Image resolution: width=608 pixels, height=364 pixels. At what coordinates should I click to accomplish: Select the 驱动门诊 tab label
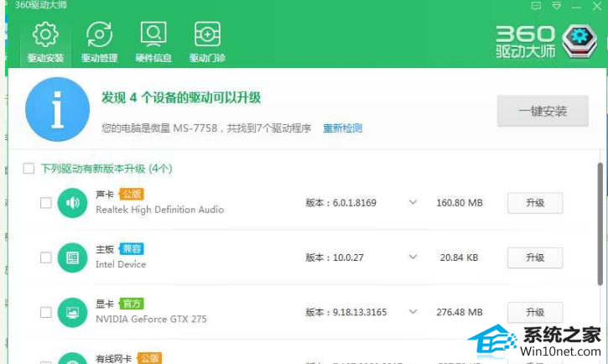207,58
